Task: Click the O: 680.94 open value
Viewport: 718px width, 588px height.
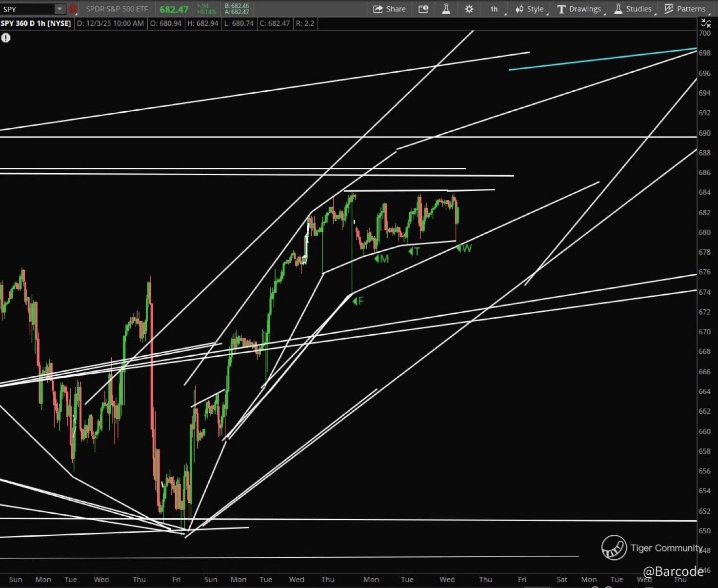Action: point(165,23)
